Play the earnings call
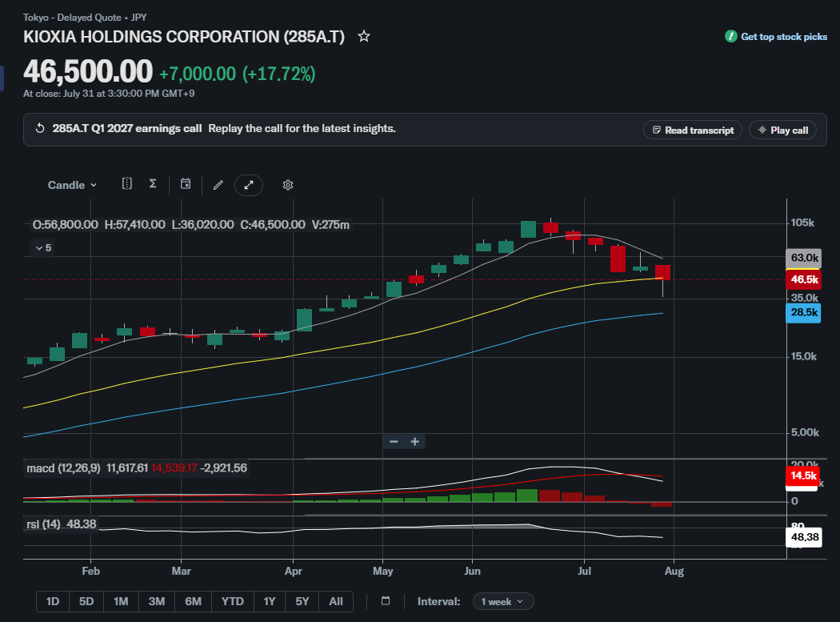The image size is (840, 622). (782, 130)
